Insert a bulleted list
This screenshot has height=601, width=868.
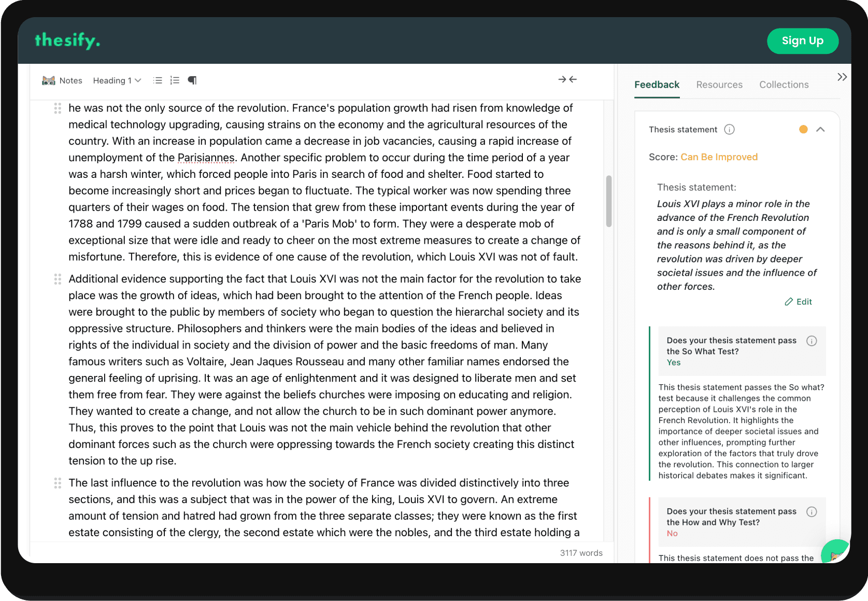(x=158, y=80)
